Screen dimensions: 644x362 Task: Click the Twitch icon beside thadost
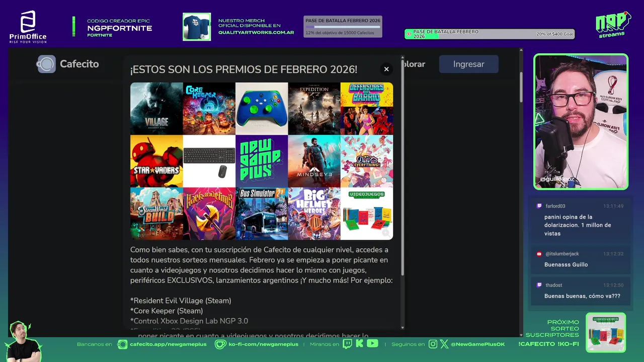[x=539, y=285]
